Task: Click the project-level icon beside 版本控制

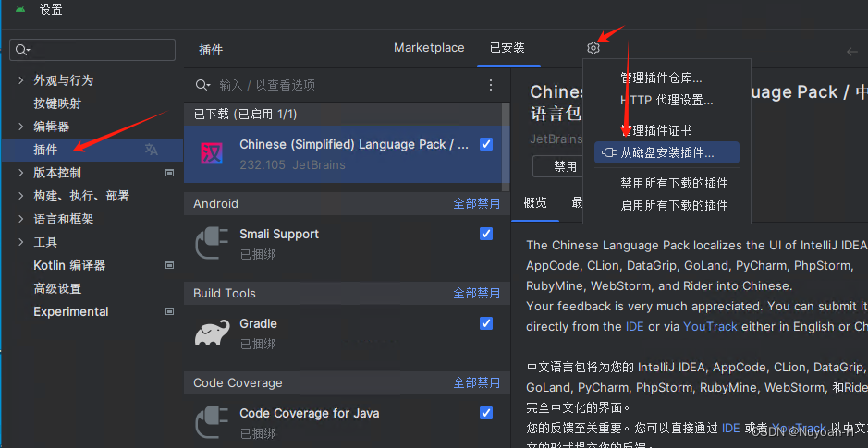Action: point(170,173)
